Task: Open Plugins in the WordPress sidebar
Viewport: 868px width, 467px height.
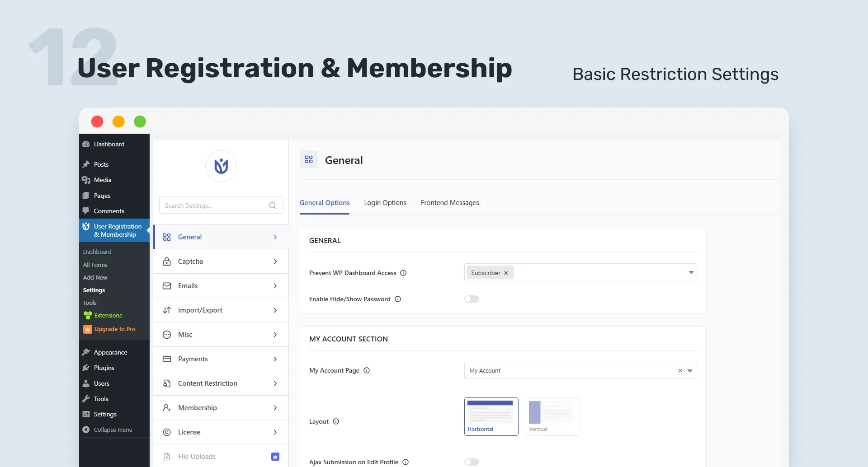Action: 104,368
